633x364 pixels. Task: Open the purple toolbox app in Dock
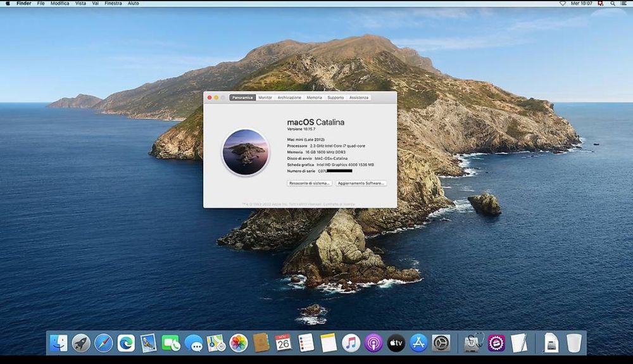(x=496, y=343)
